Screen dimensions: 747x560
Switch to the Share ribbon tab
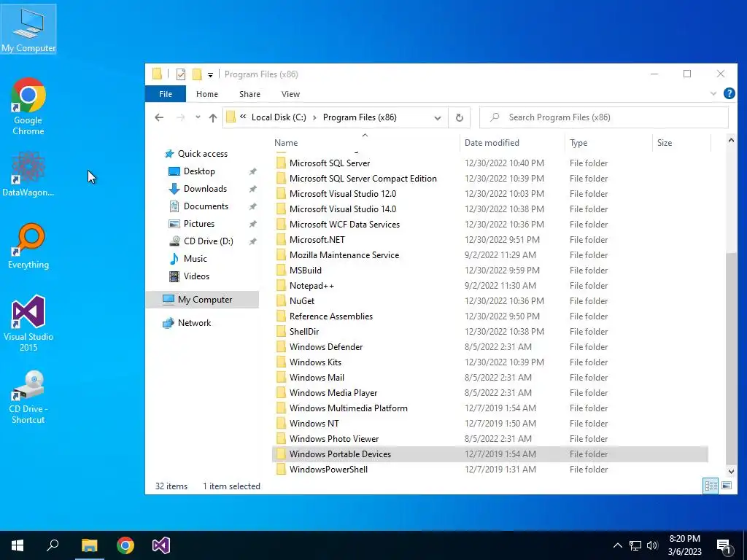click(249, 94)
